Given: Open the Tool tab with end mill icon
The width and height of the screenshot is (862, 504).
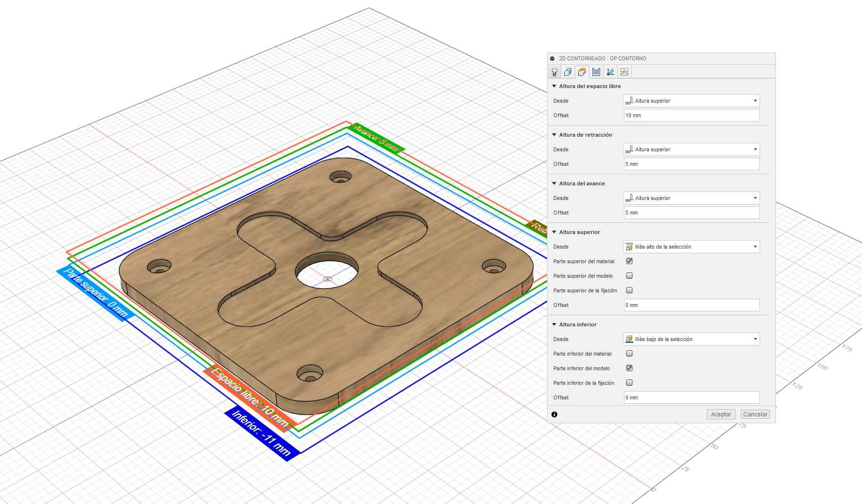Looking at the screenshot, I should pyautogui.click(x=554, y=72).
